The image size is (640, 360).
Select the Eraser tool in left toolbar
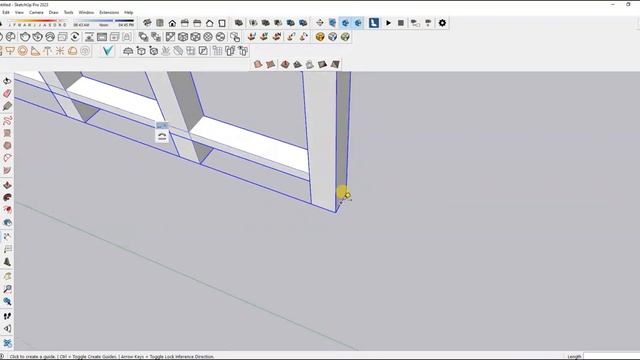[x=7, y=93]
